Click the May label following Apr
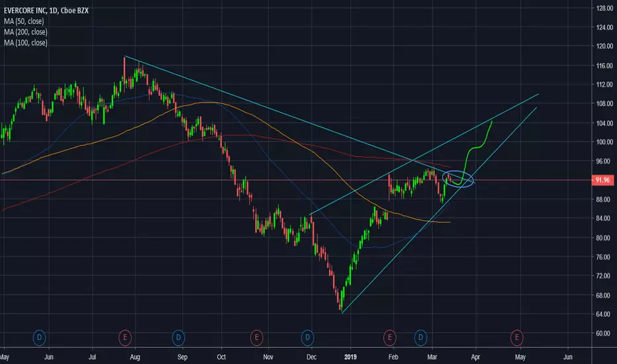The width and height of the screenshot is (617, 364). click(x=520, y=357)
